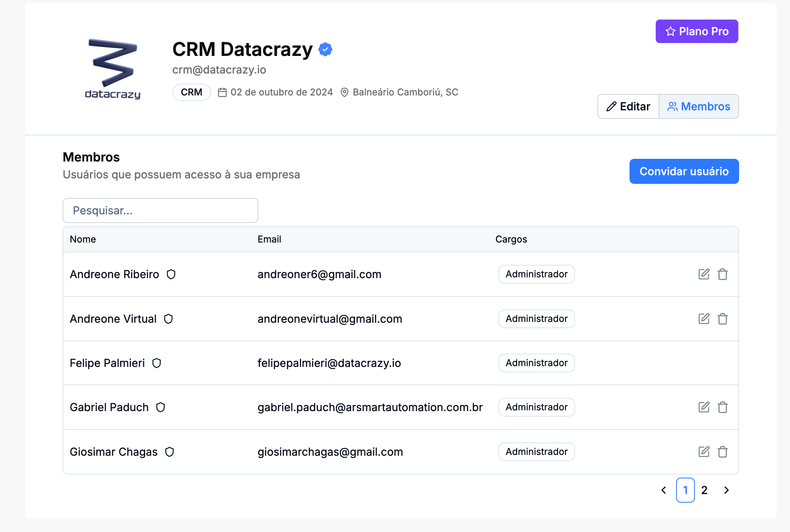
Task: Delete Giosimar Chagas with trash icon
Action: point(722,452)
